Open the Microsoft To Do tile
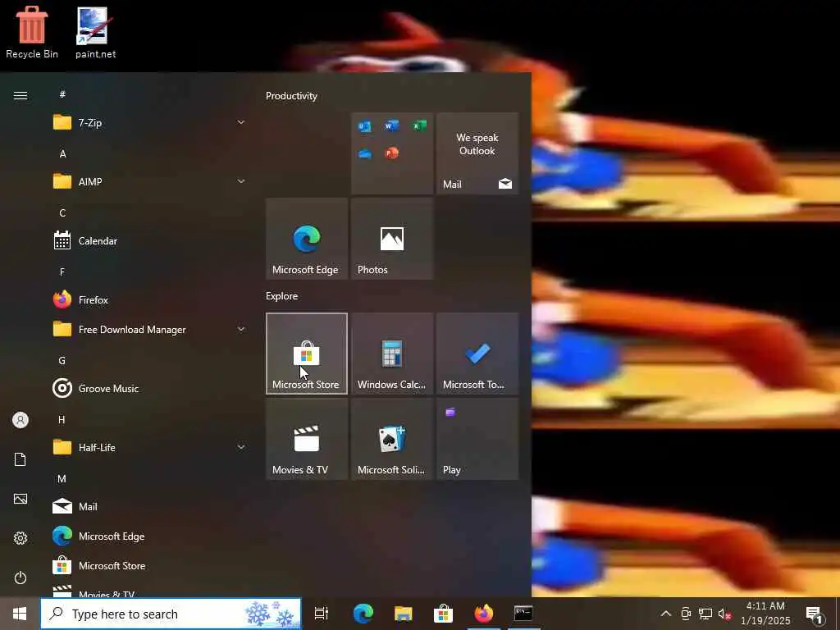Screen dimensions: 840x630 click(x=477, y=354)
